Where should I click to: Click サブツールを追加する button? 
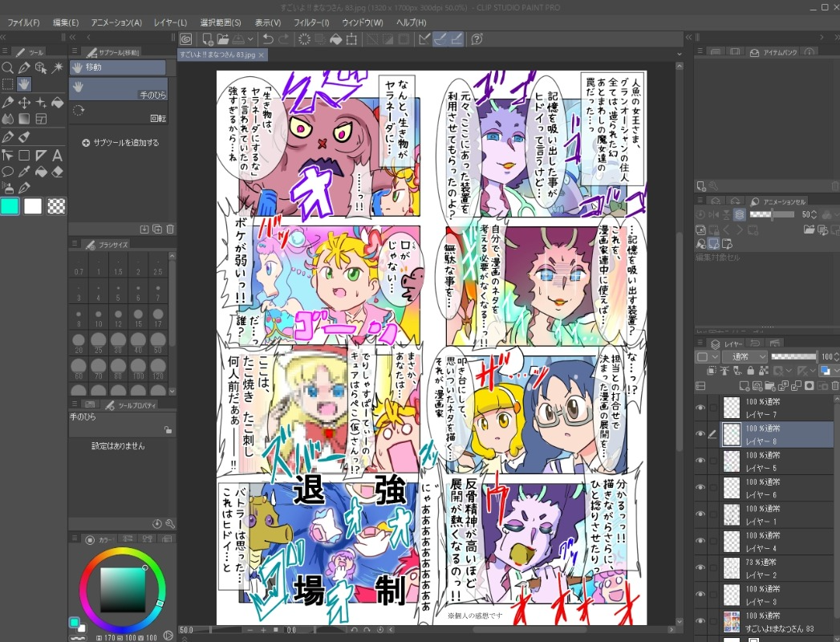[x=120, y=143]
